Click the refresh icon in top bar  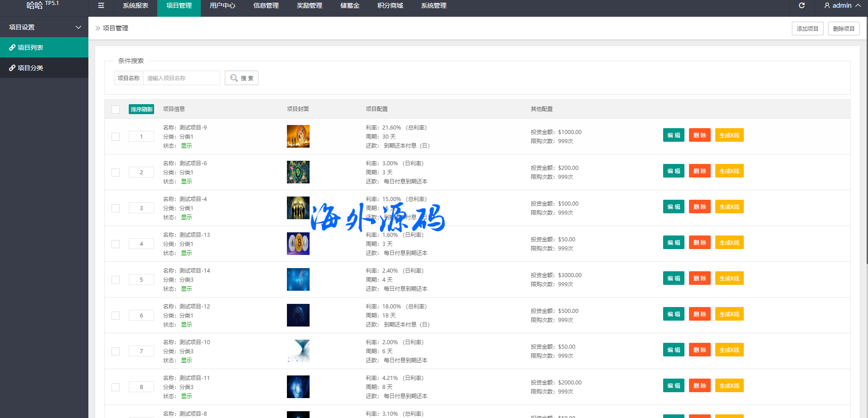(x=801, y=5)
